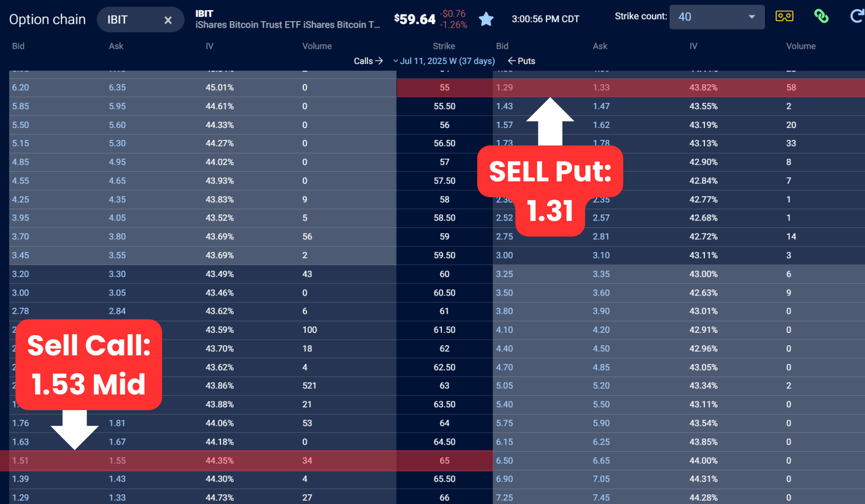Clear the IBIT symbol with the X
Screen dimensions: 865x504
[x=167, y=19]
